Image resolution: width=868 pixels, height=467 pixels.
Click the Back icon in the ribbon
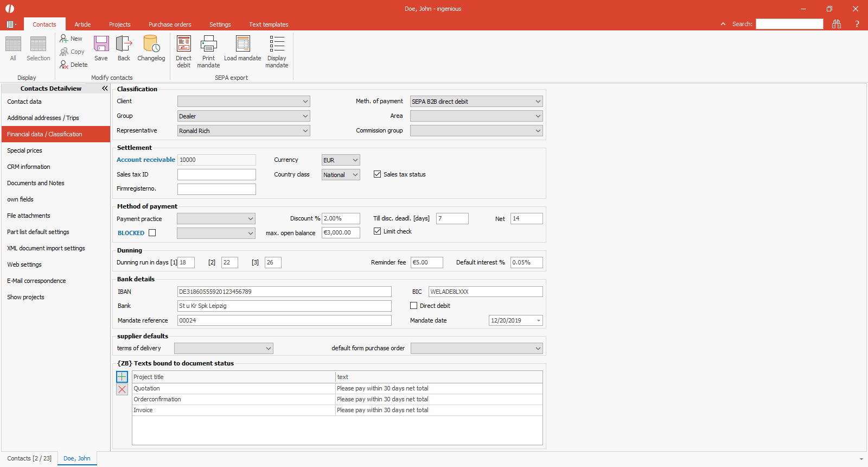click(124, 48)
